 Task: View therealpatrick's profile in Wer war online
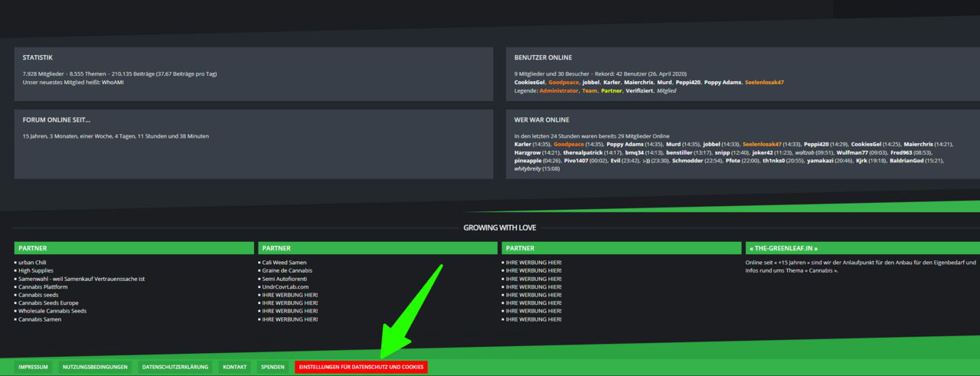point(583,152)
